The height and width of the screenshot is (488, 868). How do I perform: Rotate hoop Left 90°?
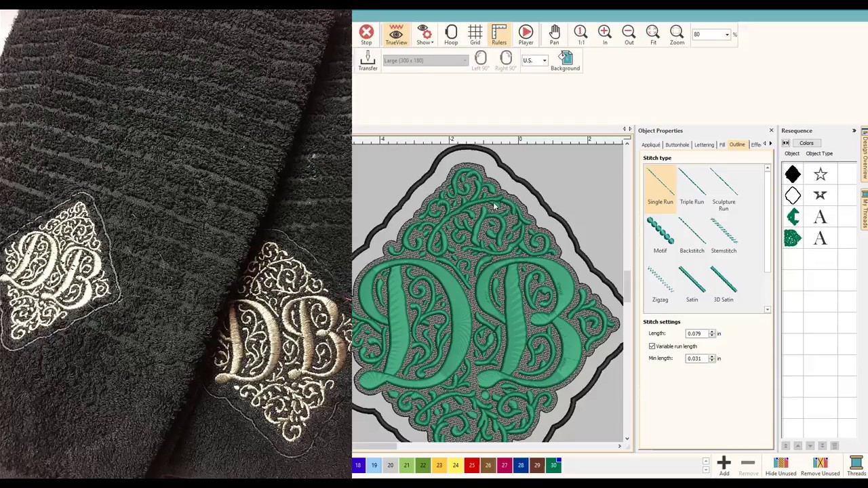click(x=480, y=60)
